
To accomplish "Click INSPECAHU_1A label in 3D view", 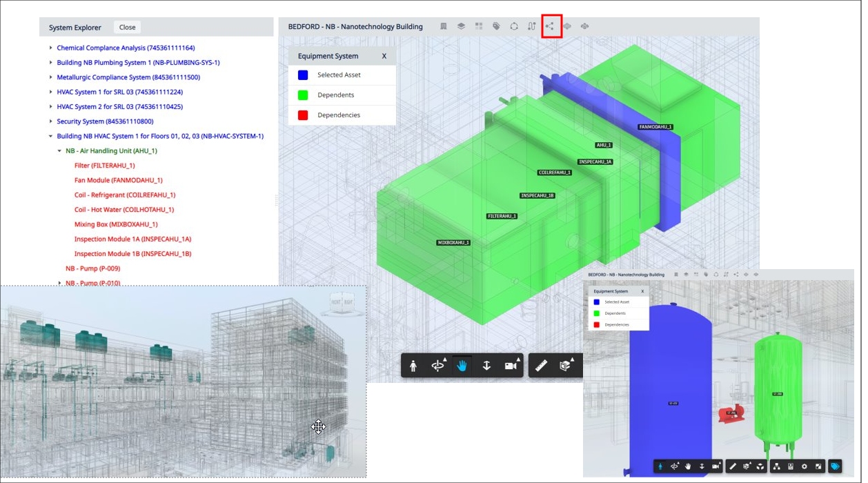I will pos(595,161).
